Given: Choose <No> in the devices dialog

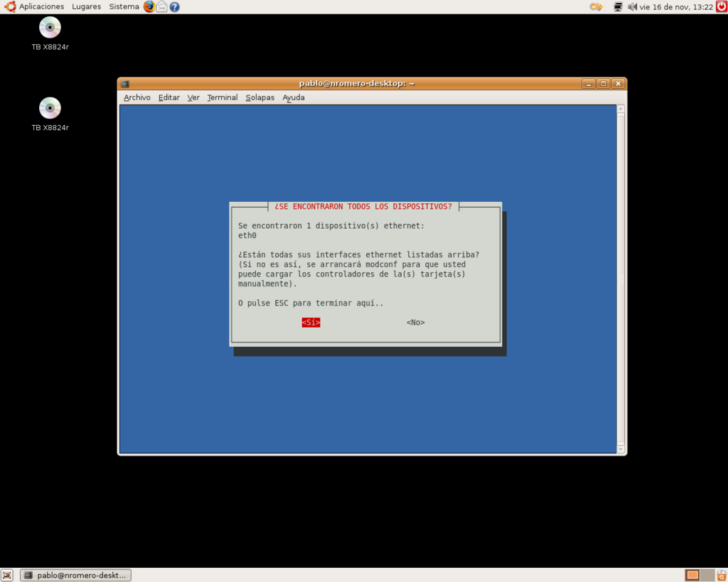Looking at the screenshot, I should tap(415, 322).
